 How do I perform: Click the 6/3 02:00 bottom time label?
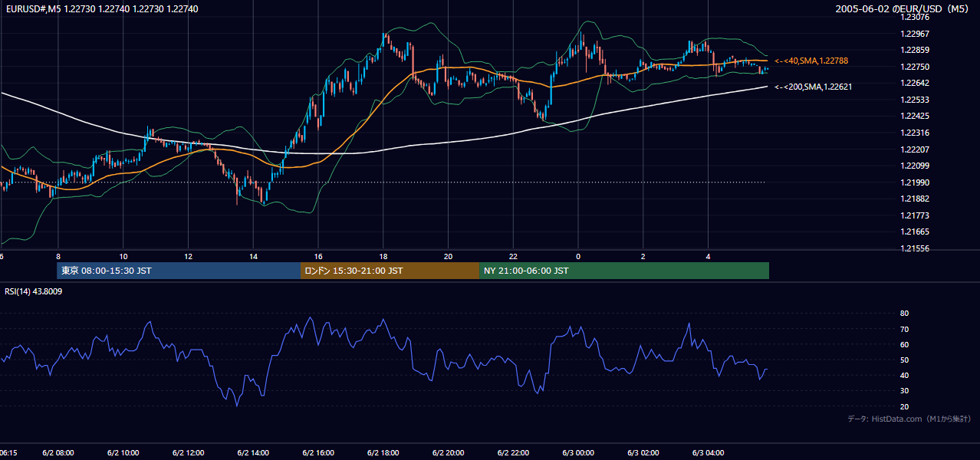643,453
